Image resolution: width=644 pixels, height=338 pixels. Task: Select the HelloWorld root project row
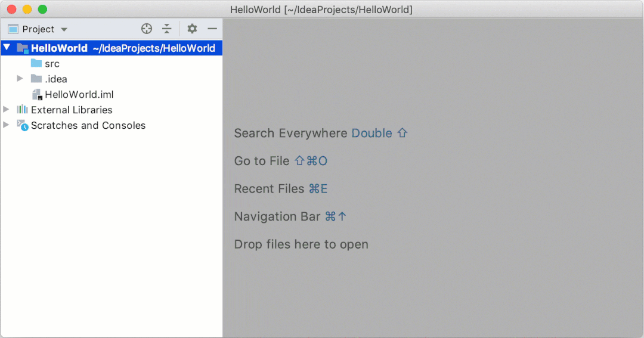[x=112, y=48]
